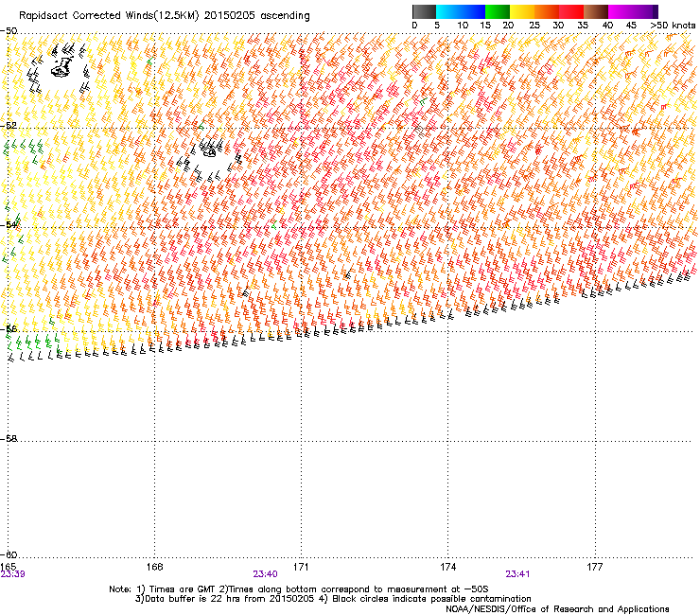700x615 pixels.
Task: Choose the magenta-purple 40-50 knots legend segment
Action: 633,11
